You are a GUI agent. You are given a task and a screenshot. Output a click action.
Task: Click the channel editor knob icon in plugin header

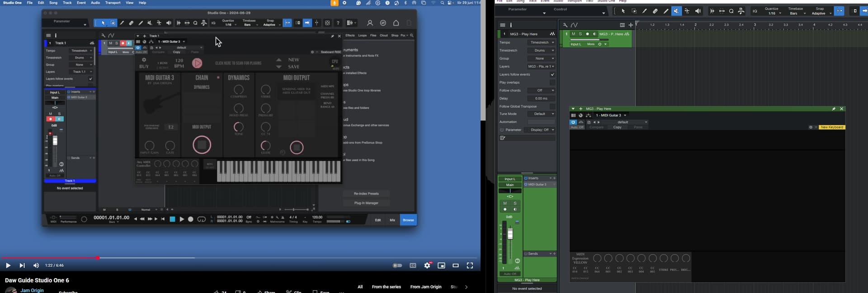coord(580,116)
